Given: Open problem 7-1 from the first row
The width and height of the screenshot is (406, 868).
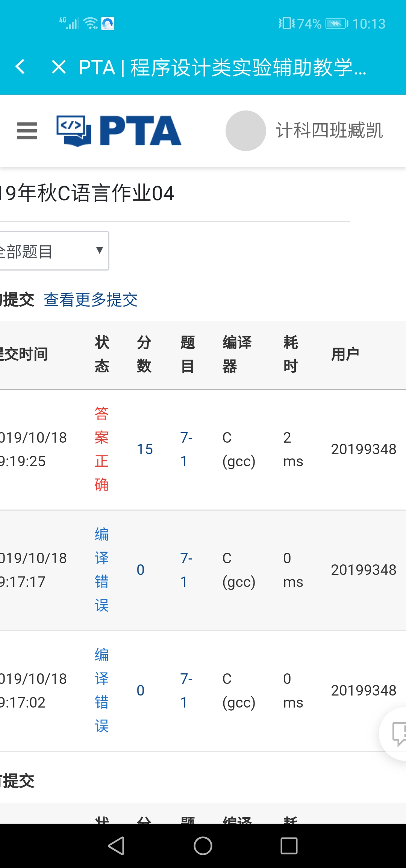Looking at the screenshot, I should [x=186, y=449].
